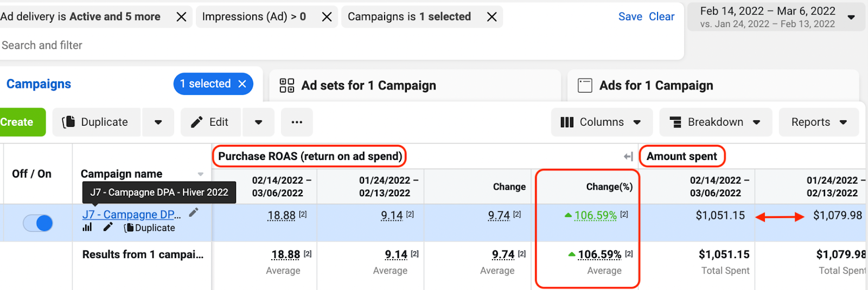The width and height of the screenshot is (868, 290).
Task: Remove the Impressions (Ad) filter
Action: (327, 17)
